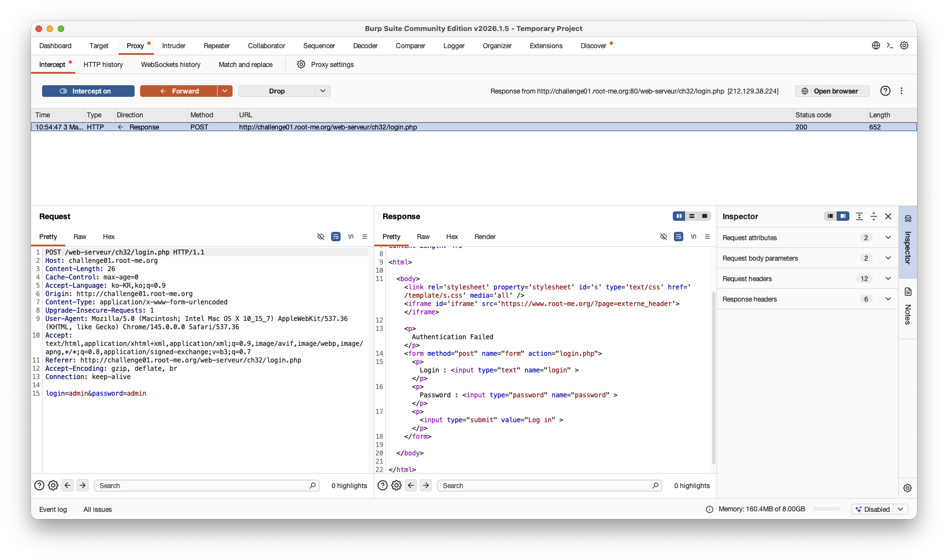Viewport: 948px width, 560px height.
Task: Open the HTTP history sub-tab
Action: [x=103, y=65]
